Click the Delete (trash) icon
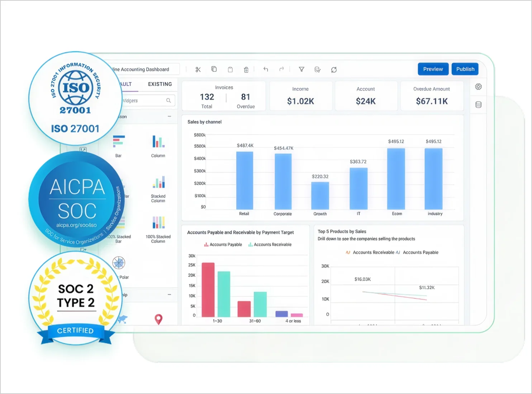The height and width of the screenshot is (394, 532). coord(246,69)
